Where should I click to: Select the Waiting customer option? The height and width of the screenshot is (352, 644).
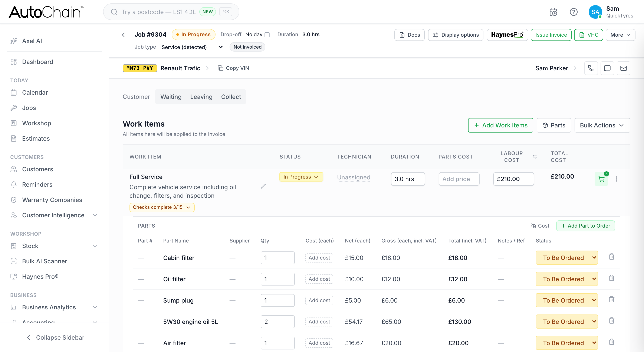[171, 97]
